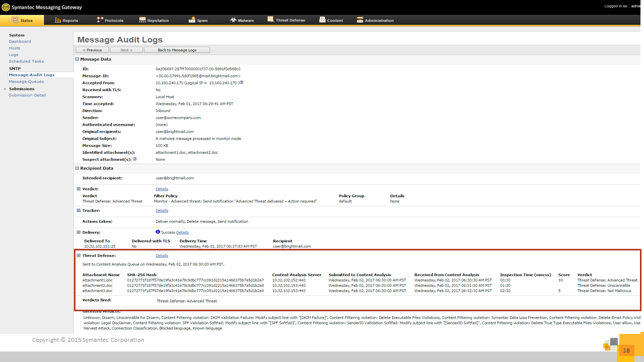Open Details link for Tracker
This screenshot has height=362, width=644.
click(x=162, y=211)
